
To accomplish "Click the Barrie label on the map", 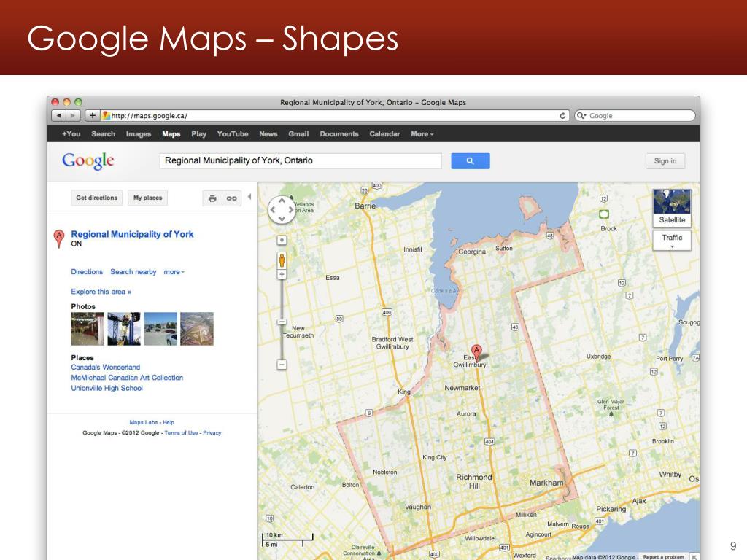I will (x=365, y=206).
